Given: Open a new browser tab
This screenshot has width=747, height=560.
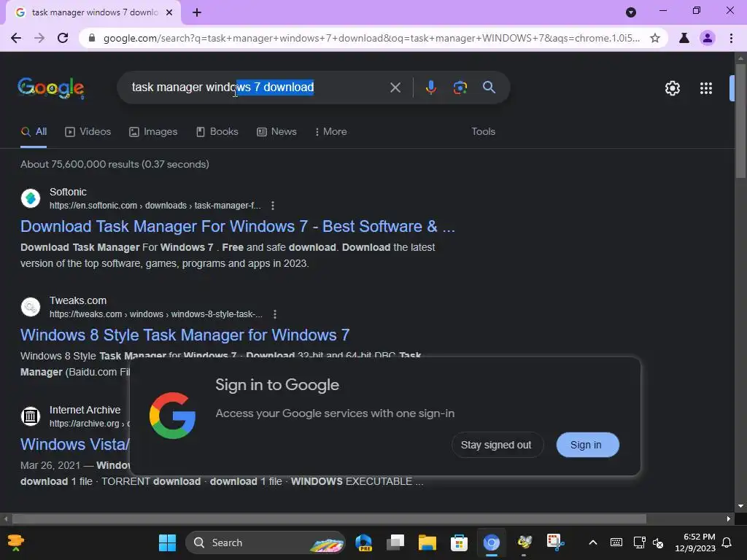Looking at the screenshot, I should click(197, 12).
